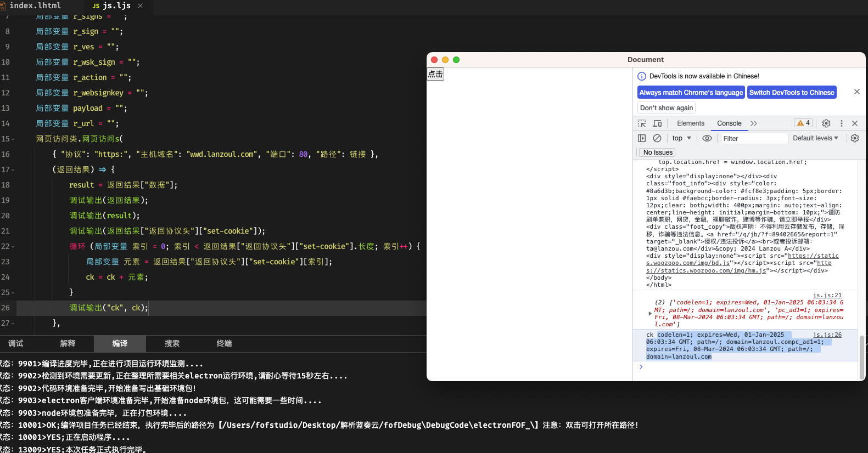Viewport: 868px width, 453px height.
Task: Clear the console with the clear icon
Action: pos(657,138)
